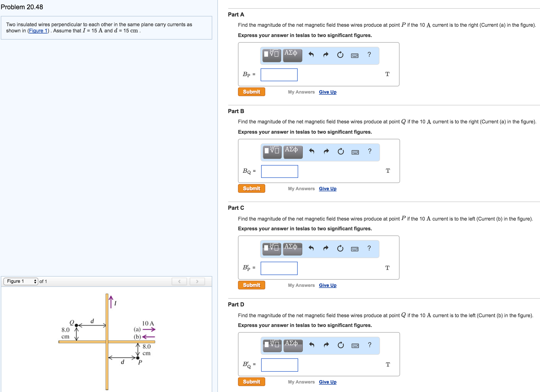
Task: Show keyboard shortcuts in Part A toolbar
Action: (355, 55)
